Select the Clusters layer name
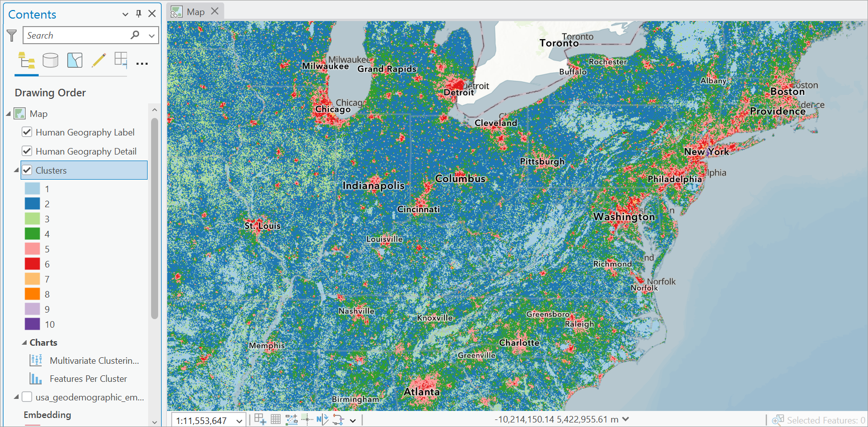 pos(51,171)
